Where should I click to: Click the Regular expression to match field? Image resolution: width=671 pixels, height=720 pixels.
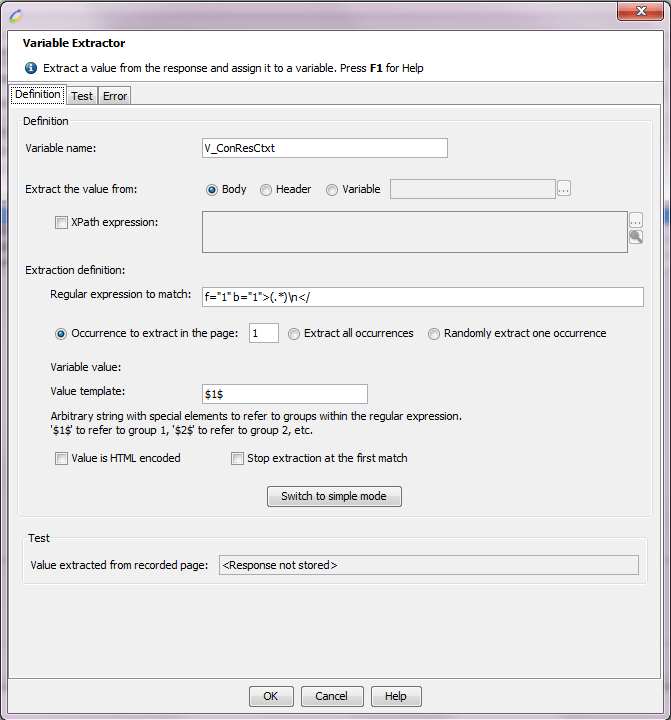(421, 297)
